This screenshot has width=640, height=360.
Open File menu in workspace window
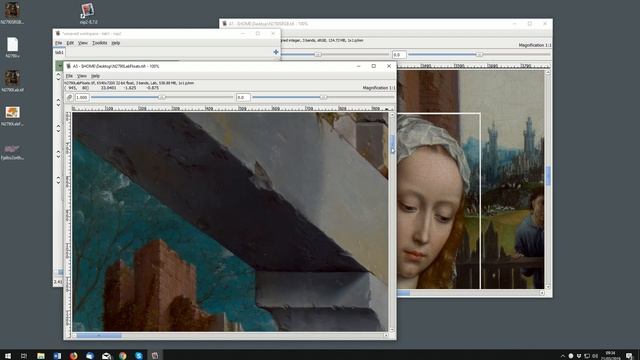point(58,43)
